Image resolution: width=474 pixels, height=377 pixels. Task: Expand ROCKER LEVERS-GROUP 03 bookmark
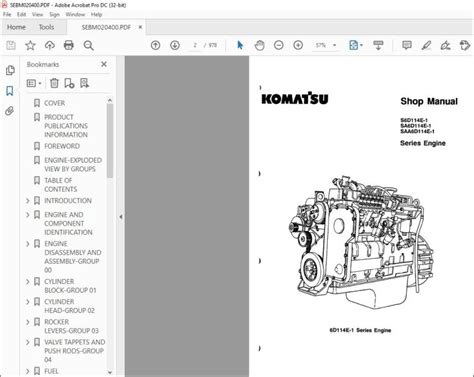click(28, 322)
